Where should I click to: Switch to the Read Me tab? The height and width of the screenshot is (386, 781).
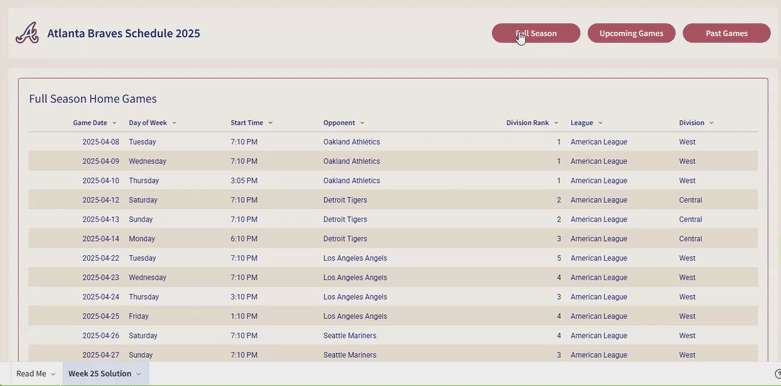point(31,374)
